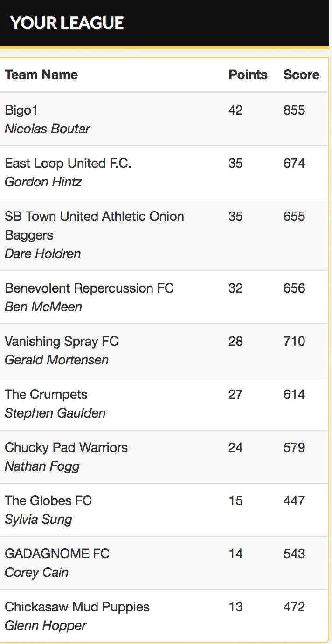Image resolution: width=332 pixels, height=644 pixels.
Task: Click manager name Gerald Mortensen
Action: point(56,360)
